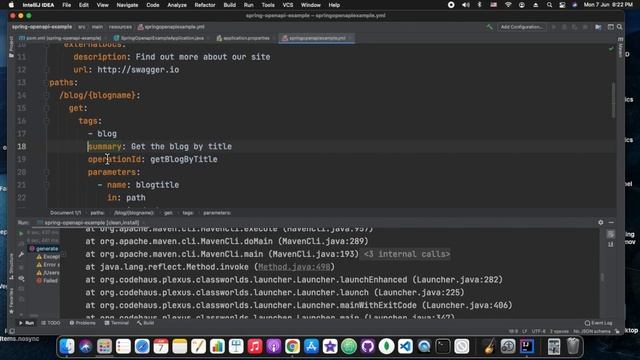
Task: Click the wrench icon in Run panel
Action: click(21, 255)
